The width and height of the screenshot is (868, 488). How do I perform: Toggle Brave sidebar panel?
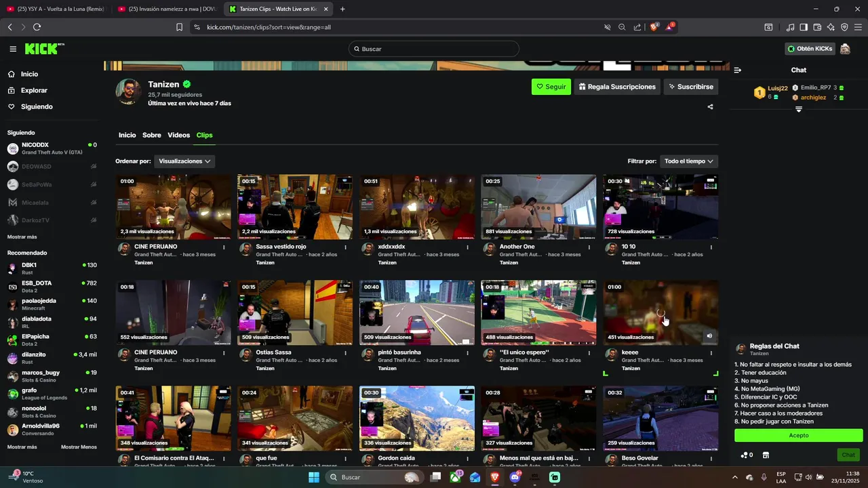point(804,27)
